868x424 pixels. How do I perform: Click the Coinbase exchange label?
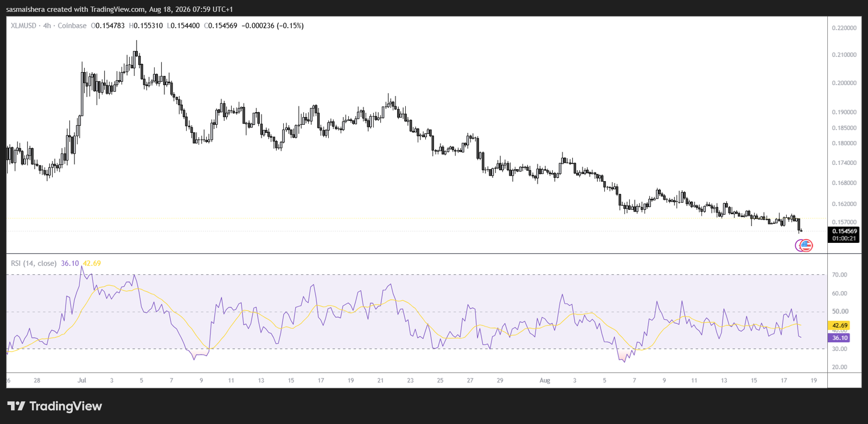tap(72, 25)
